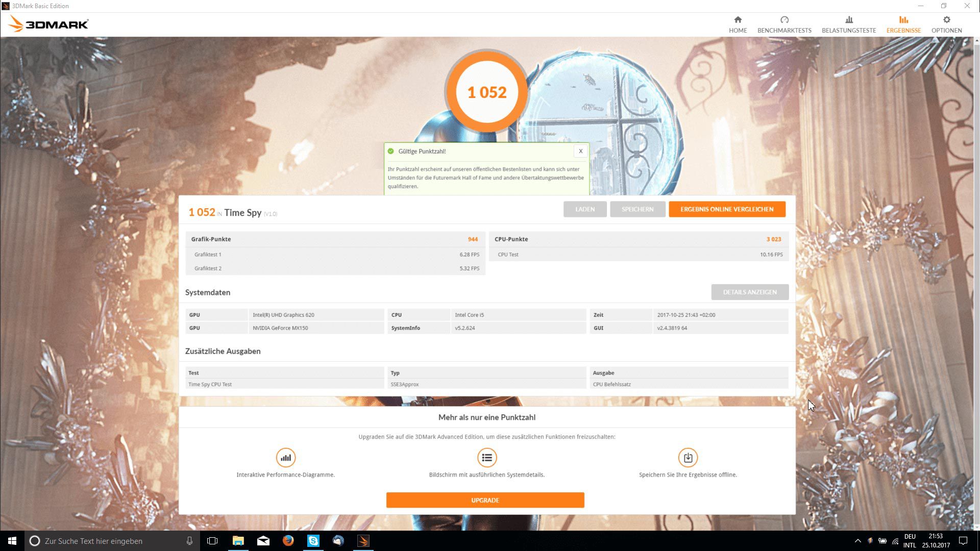Close the Gültige Punktzahl notification
The width and height of the screenshot is (980, 551).
[580, 151]
